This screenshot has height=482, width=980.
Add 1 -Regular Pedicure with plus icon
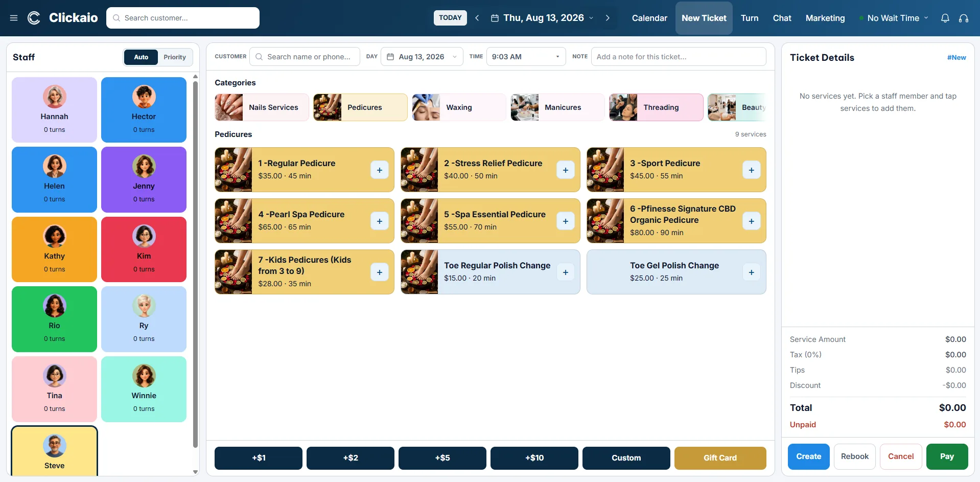click(x=380, y=170)
